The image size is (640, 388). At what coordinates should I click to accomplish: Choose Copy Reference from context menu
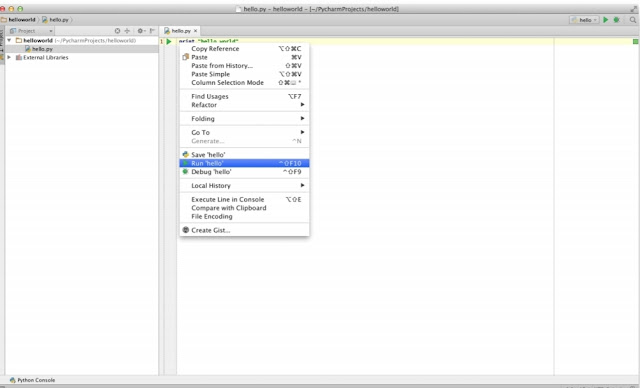coord(244,49)
